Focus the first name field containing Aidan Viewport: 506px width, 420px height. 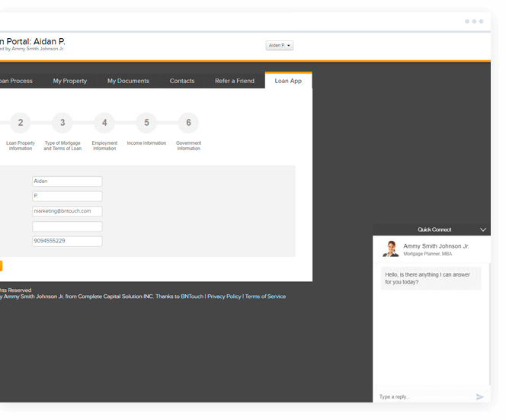tap(67, 181)
